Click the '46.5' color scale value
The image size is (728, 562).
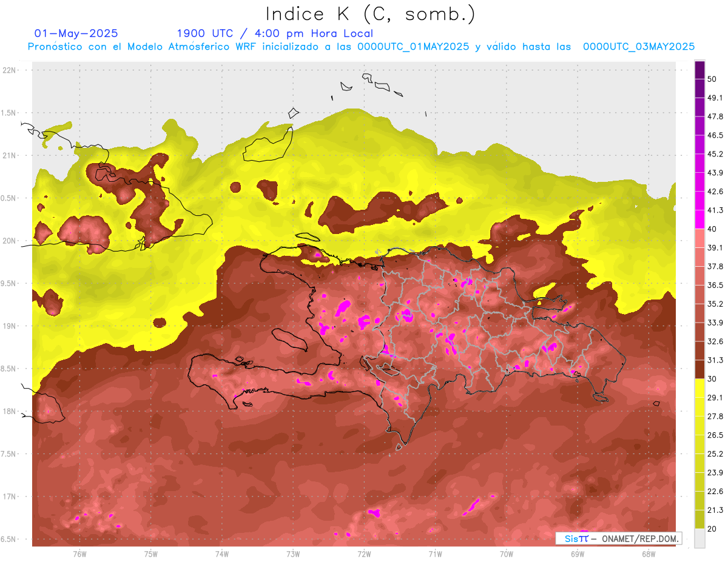click(x=715, y=135)
